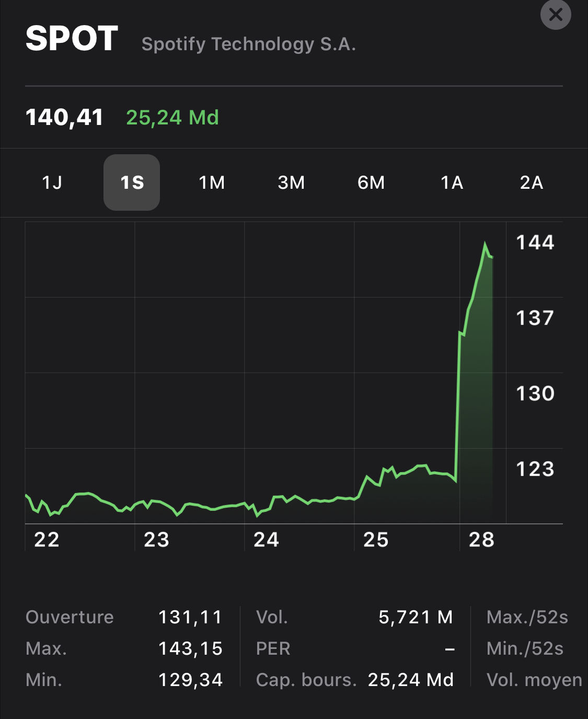This screenshot has height=719, width=588.
Task: Tap the Spotify Technology S.A. name
Action: click(x=249, y=44)
